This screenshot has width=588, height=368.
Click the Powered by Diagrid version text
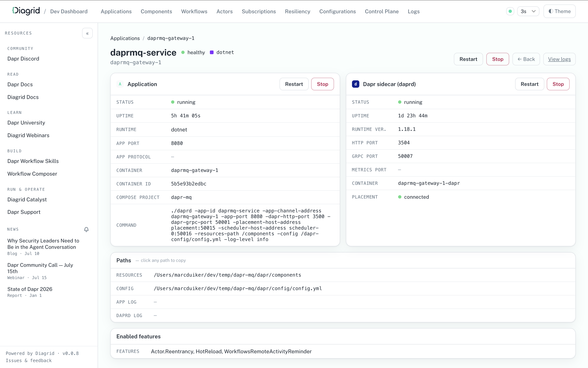[x=42, y=353]
